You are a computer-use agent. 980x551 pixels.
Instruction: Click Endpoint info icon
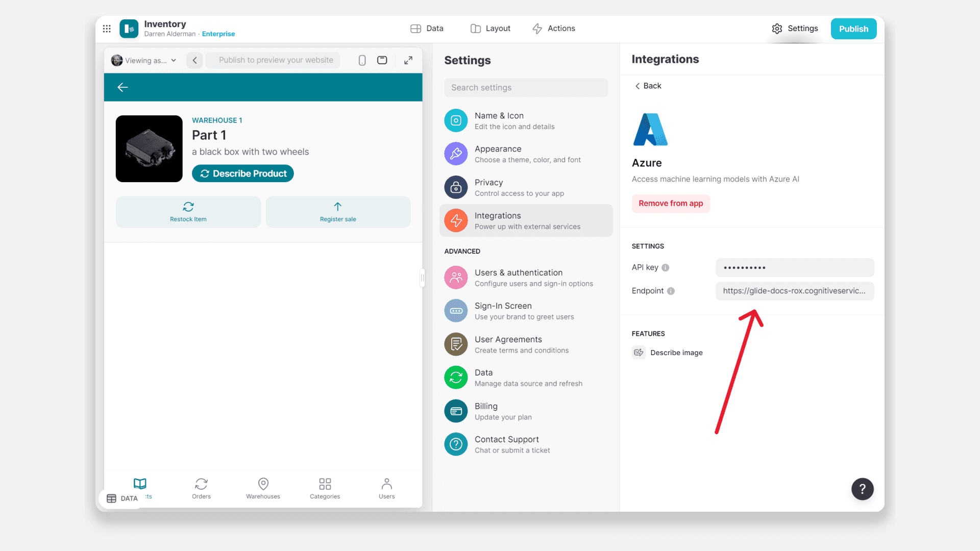(x=671, y=291)
